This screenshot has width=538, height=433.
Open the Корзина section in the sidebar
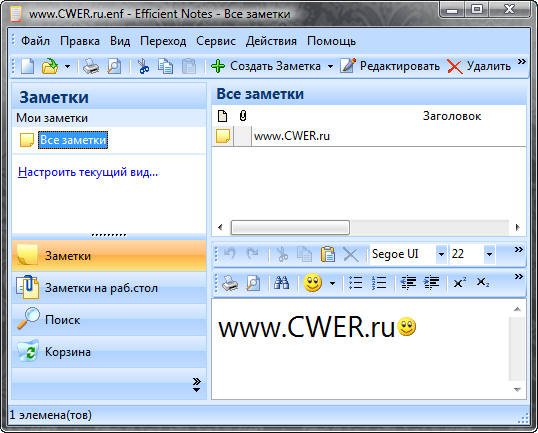coord(109,352)
